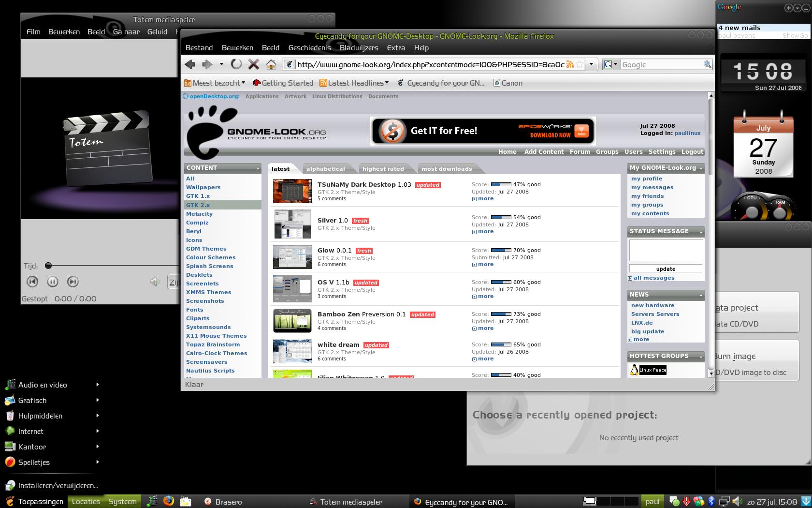Open the Internet submenu

coord(52,431)
